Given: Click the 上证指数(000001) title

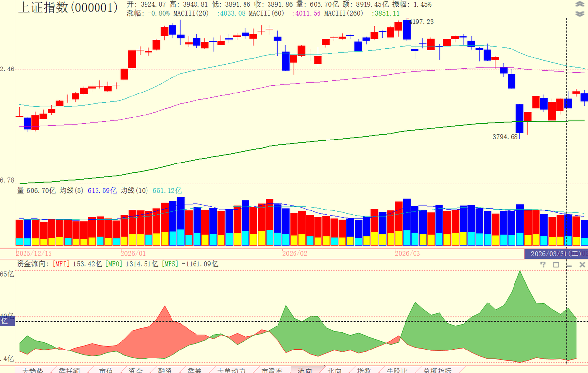Looking at the screenshot, I should pyautogui.click(x=68, y=7).
